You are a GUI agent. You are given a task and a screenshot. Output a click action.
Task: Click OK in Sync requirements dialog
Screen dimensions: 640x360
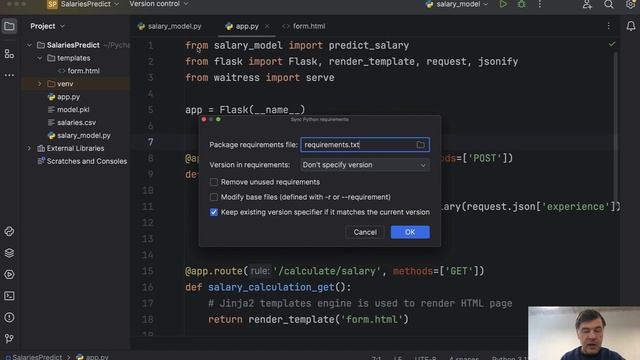coord(410,232)
